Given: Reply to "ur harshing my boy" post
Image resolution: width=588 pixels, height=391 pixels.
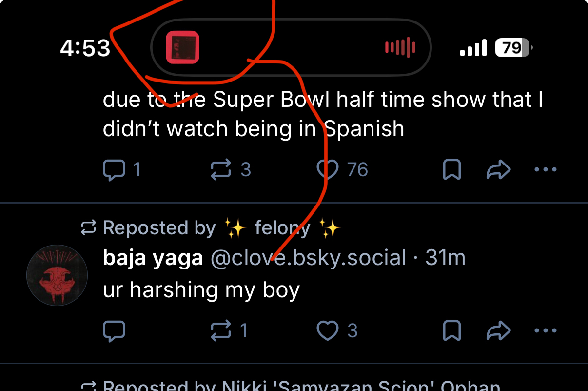Looking at the screenshot, I should pos(115,331).
